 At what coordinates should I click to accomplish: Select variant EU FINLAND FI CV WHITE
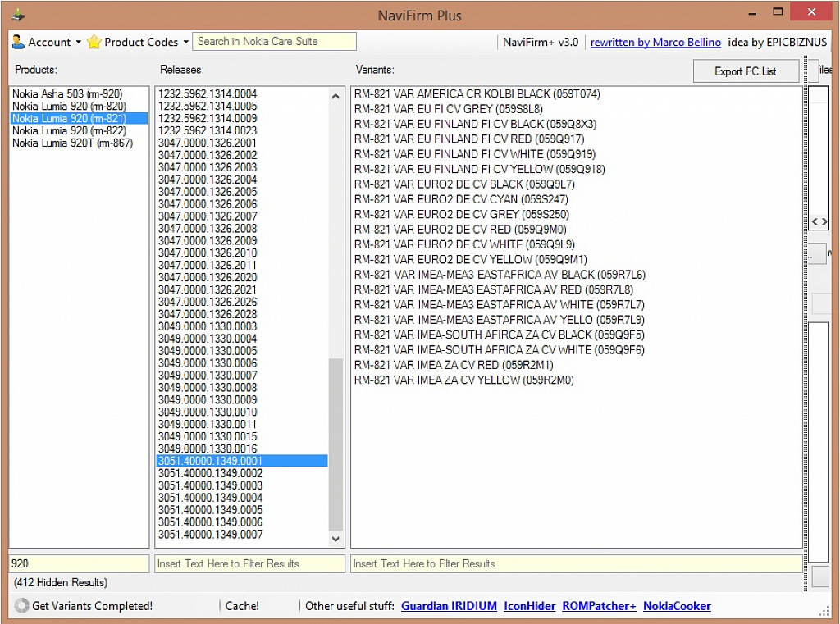577,153
